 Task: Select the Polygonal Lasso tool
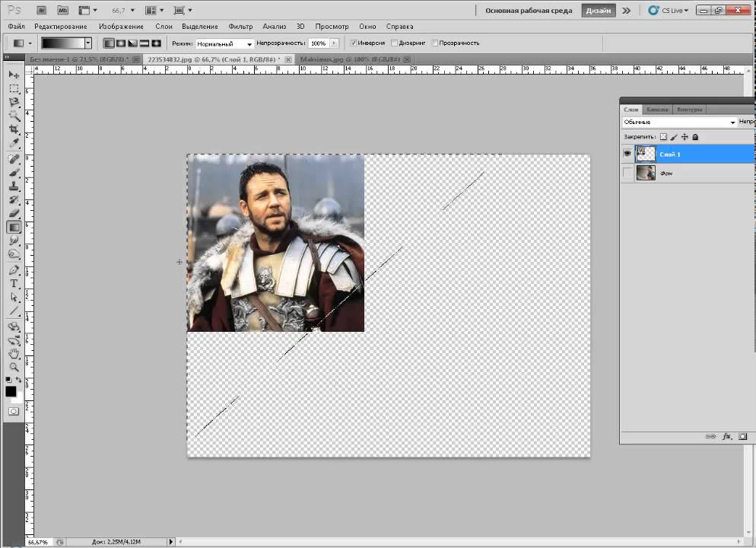click(x=14, y=102)
